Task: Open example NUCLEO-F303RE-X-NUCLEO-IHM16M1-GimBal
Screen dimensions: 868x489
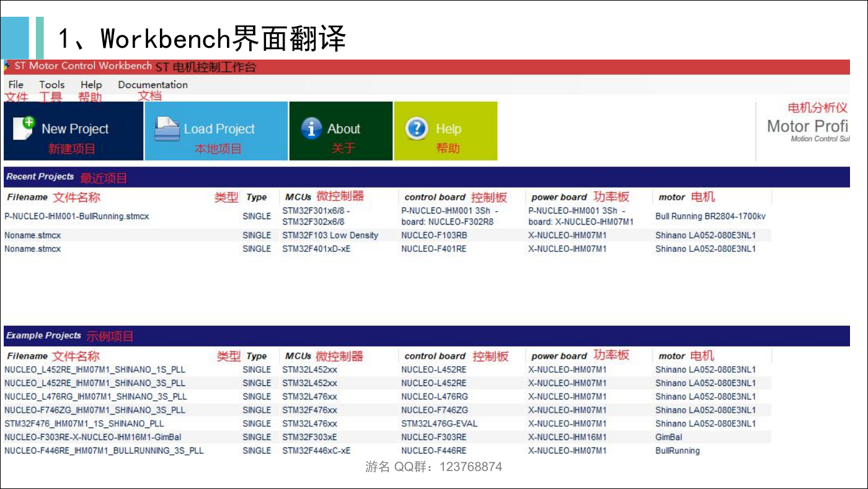Action: point(93,437)
